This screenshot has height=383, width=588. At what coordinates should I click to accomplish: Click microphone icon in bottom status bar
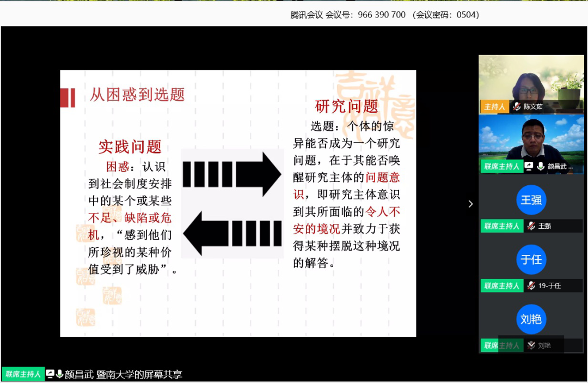pyautogui.click(x=59, y=374)
